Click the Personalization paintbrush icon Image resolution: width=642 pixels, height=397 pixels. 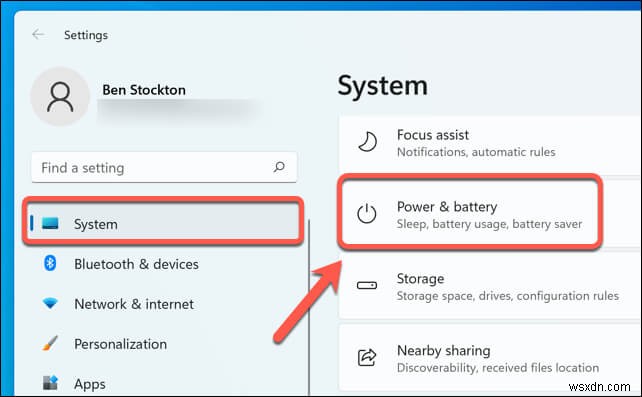[x=50, y=343]
